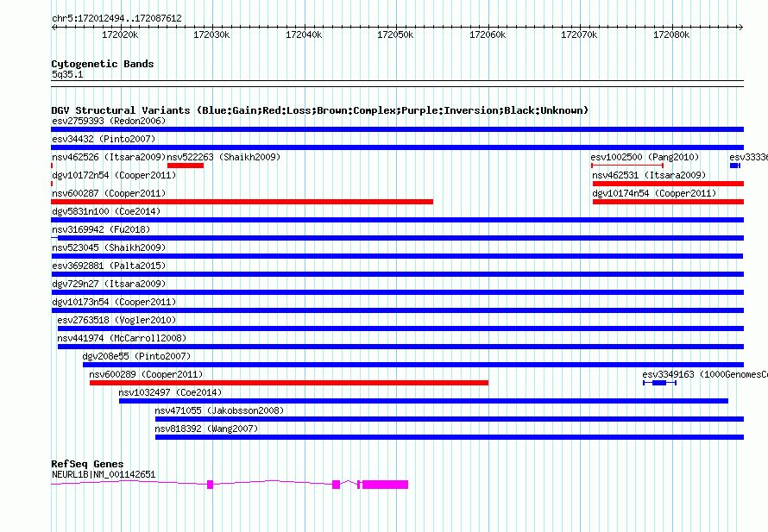Click the 172050k position on the ruler
This screenshot has height=532, width=768.
pos(395,34)
